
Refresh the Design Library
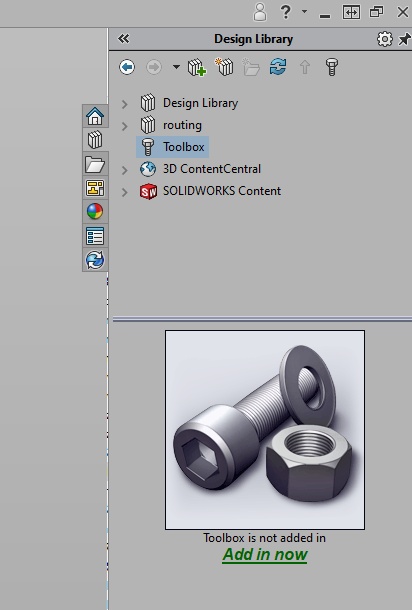[278, 67]
